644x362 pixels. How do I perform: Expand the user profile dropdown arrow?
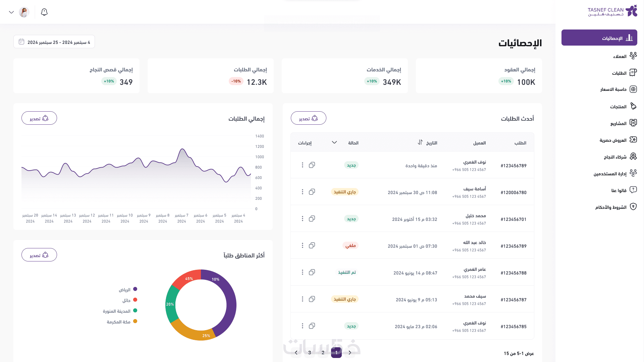click(11, 12)
